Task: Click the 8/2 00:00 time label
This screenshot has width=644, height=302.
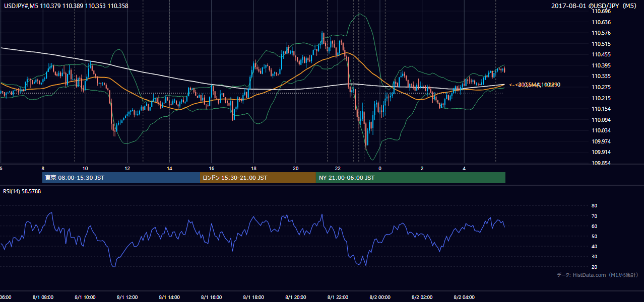Action: click(380, 297)
